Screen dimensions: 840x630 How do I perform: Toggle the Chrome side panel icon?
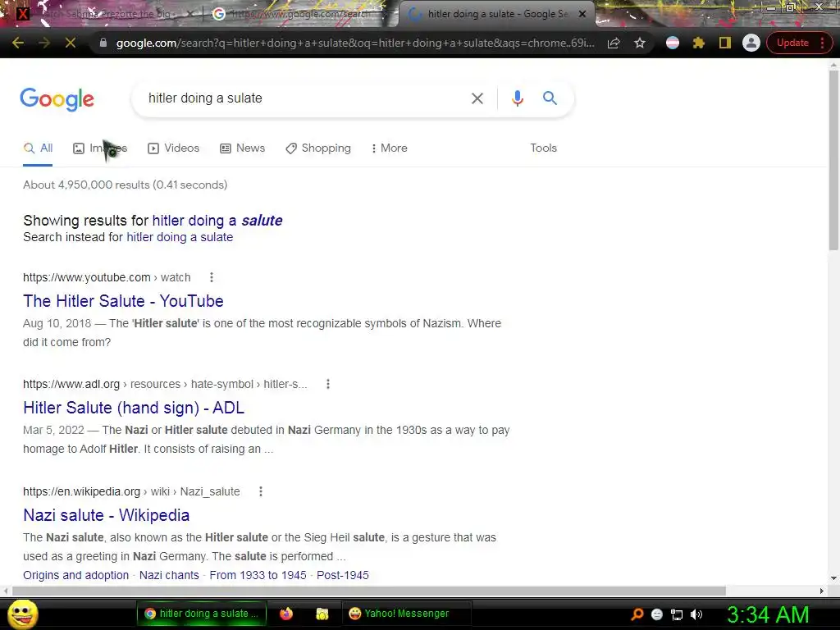[725, 43]
